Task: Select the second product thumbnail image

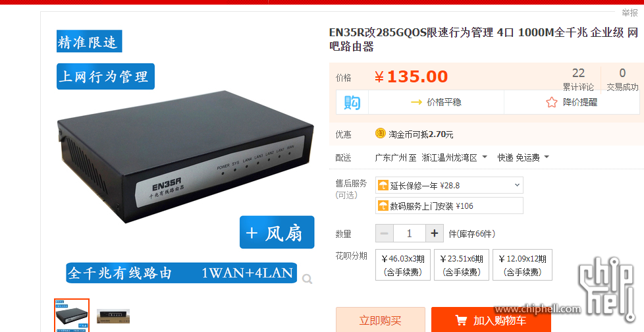Action: tap(113, 316)
